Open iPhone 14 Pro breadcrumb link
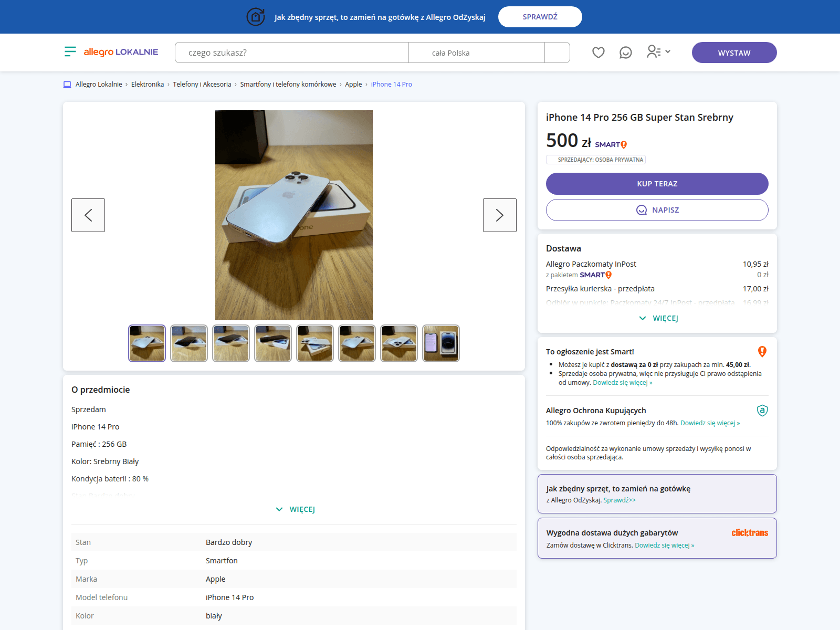Screen dimensions: 840x630 tap(392, 85)
